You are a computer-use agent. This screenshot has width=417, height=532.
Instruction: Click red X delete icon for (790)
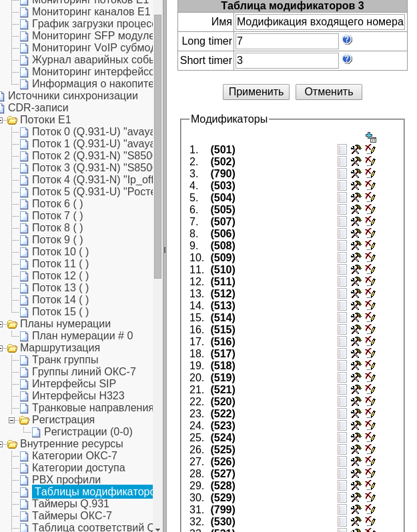[370, 173]
